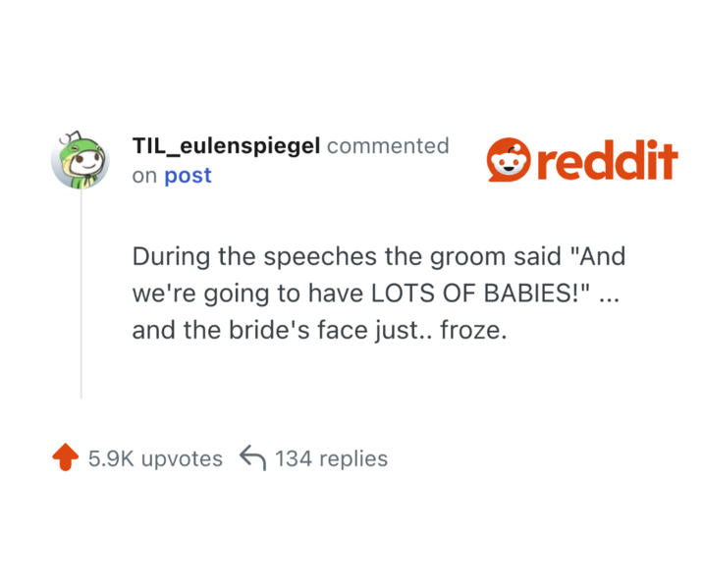Click the Reddit Snoo logo icon
The width and height of the screenshot is (703, 588).
[x=509, y=160]
